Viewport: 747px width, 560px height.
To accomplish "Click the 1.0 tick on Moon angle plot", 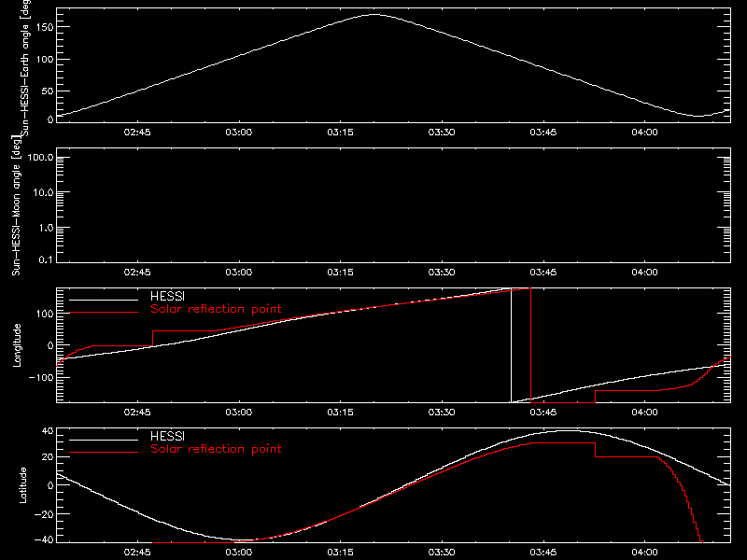I will click(46, 228).
